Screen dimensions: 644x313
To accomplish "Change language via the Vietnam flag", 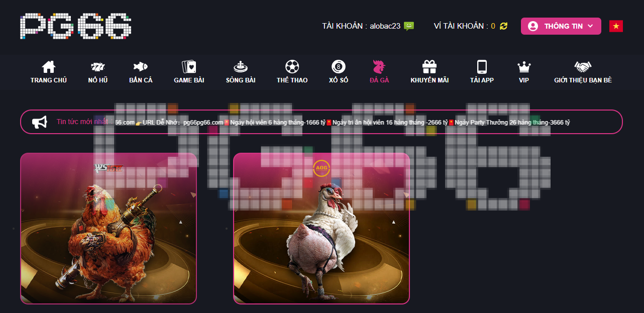I will pos(616,26).
